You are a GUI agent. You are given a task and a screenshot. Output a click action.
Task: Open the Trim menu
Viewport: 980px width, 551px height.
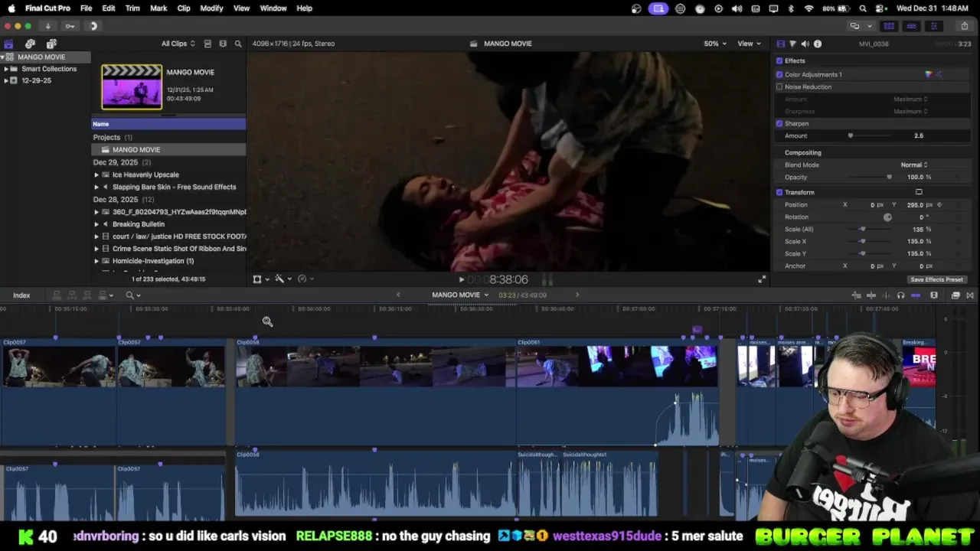(x=132, y=8)
